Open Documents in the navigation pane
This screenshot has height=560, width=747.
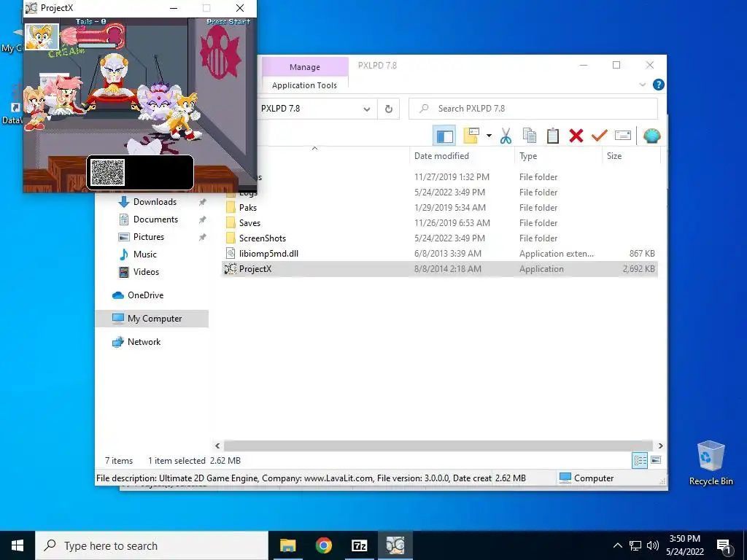pos(156,219)
